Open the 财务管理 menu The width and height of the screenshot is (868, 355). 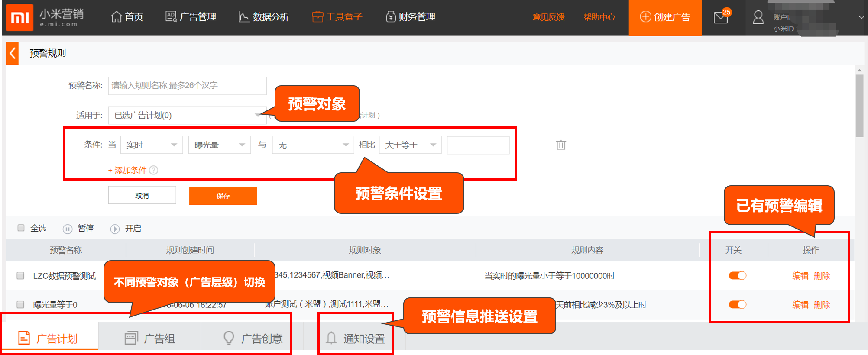click(410, 17)
